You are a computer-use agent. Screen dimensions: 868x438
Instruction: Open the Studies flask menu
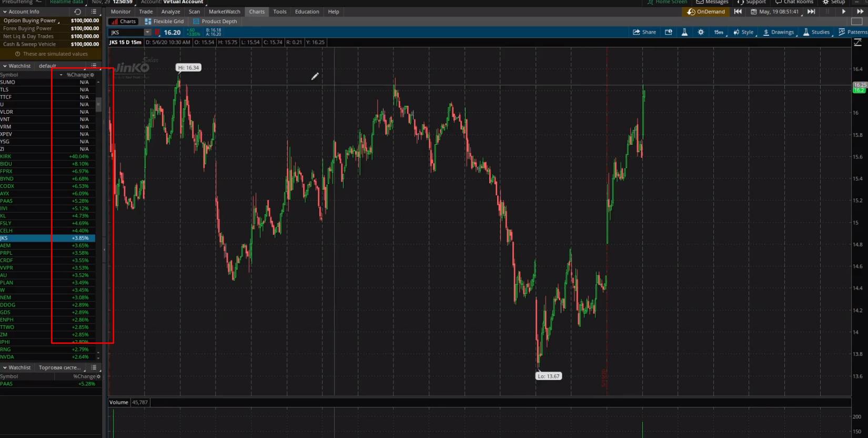pos(816,32)
